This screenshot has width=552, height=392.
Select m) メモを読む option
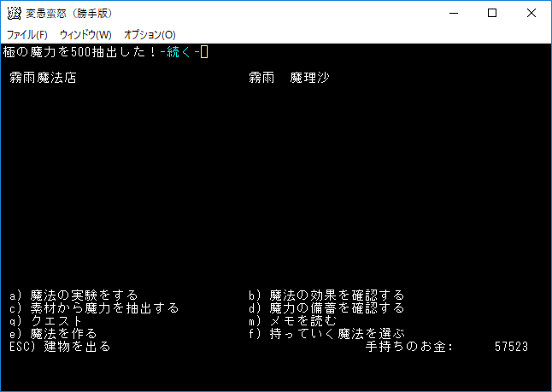click(292, 320)
